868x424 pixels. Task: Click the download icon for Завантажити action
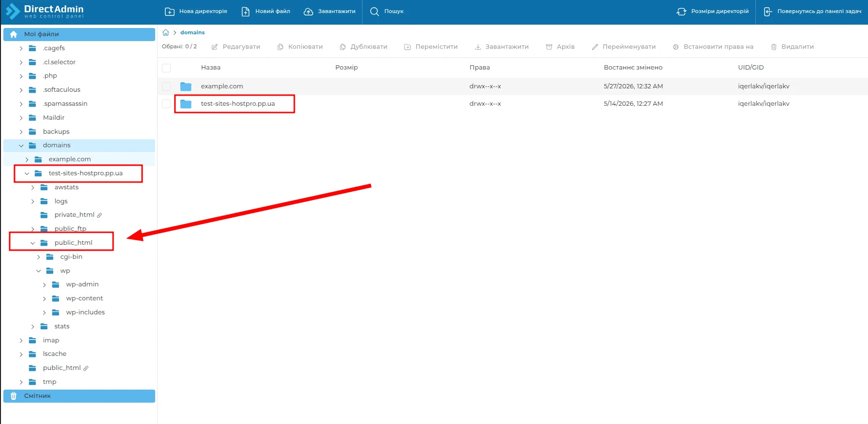click(478, 47)
